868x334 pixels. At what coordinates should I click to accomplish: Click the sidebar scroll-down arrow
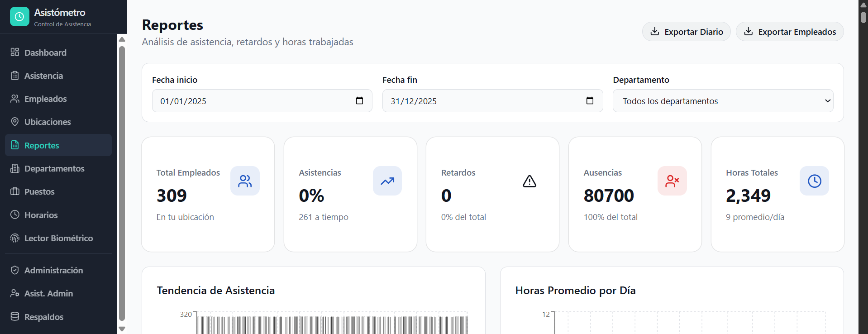(122, 329)
